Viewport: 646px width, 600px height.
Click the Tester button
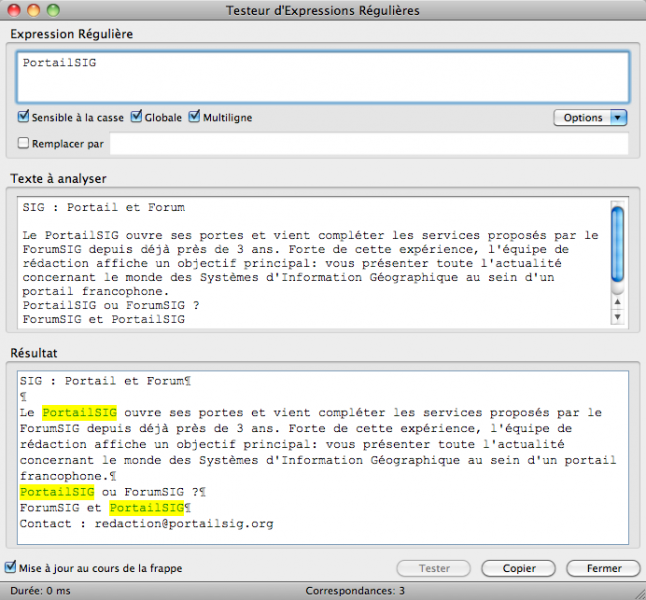tap(434, 568)
